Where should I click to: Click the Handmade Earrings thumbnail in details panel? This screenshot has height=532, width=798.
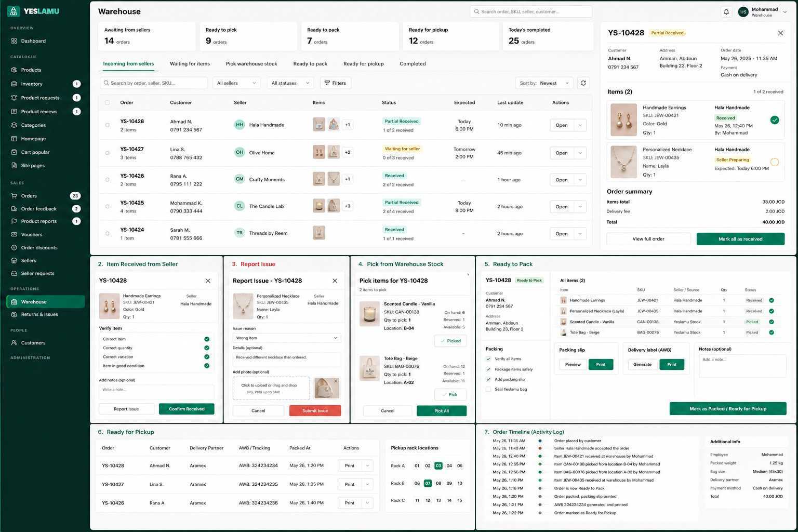tap(623, 120)
